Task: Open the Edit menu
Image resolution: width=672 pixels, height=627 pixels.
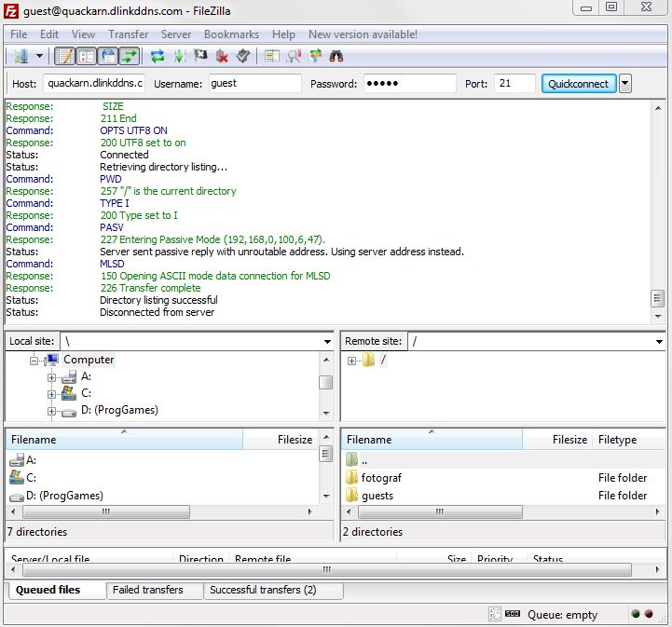Action: (x=49, y=34)
